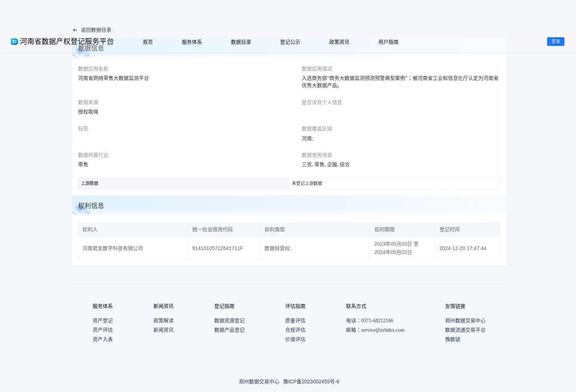Viewport: 576px width, 392px height.
Task: Click phone number 0371-68212166
Action: click(x=377, y=320)
